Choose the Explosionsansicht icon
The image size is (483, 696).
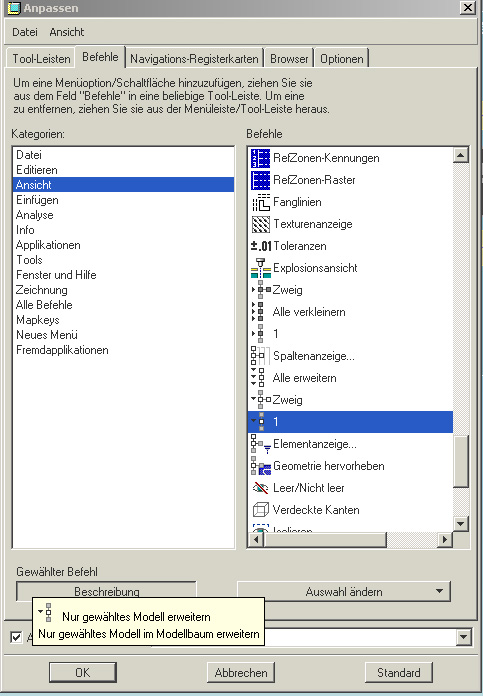[261, 268]
